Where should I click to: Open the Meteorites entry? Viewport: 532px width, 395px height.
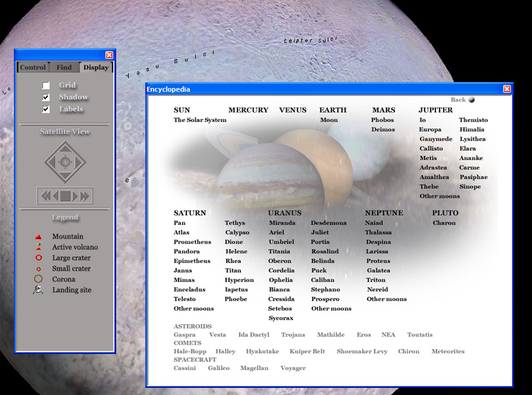(x=448, y=351)
